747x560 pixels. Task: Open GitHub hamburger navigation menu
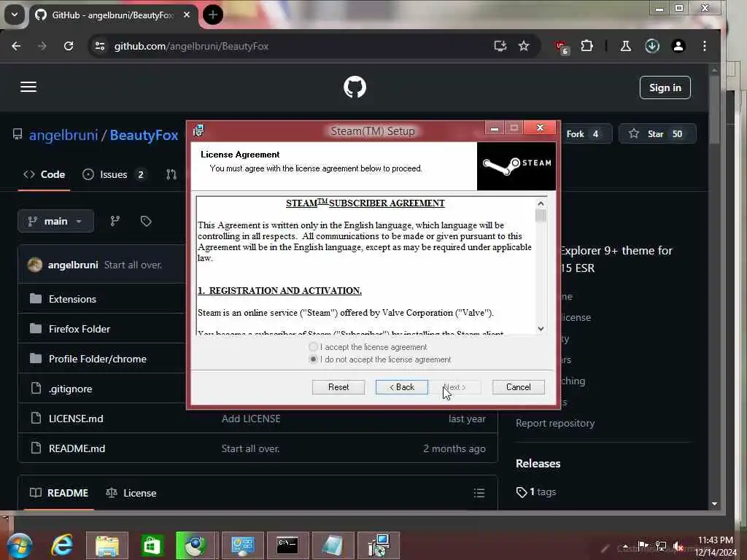coord(28,87)
